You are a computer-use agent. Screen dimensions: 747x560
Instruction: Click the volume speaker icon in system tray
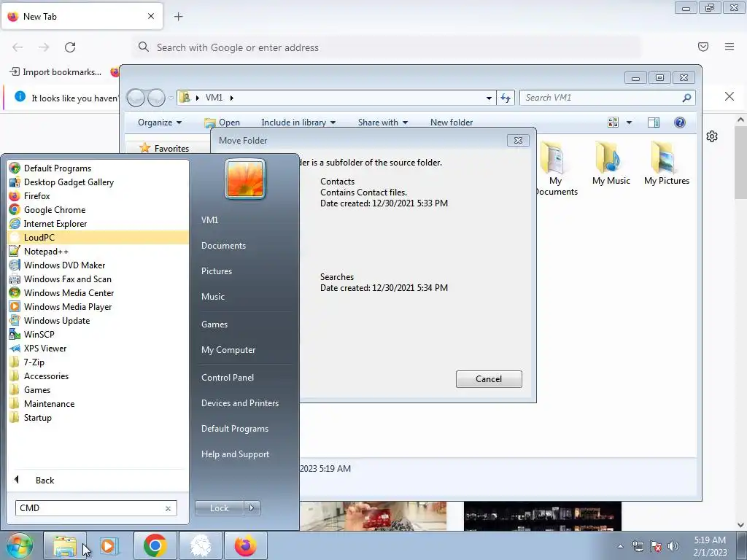click(x=673, y=546)
